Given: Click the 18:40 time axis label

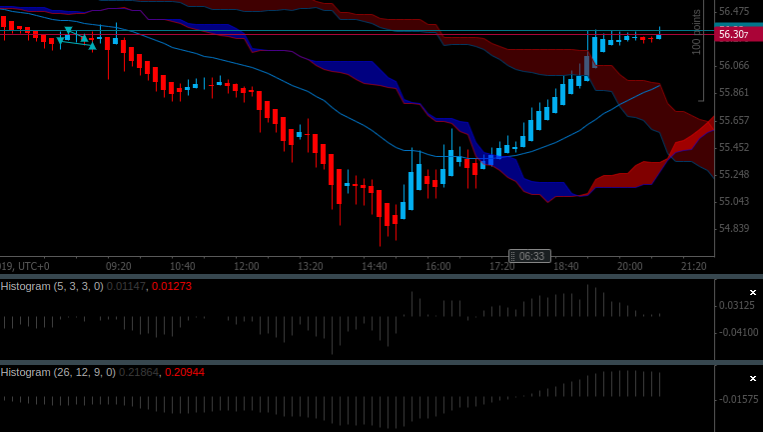Looking at the screenshot, I should point(566,266).
